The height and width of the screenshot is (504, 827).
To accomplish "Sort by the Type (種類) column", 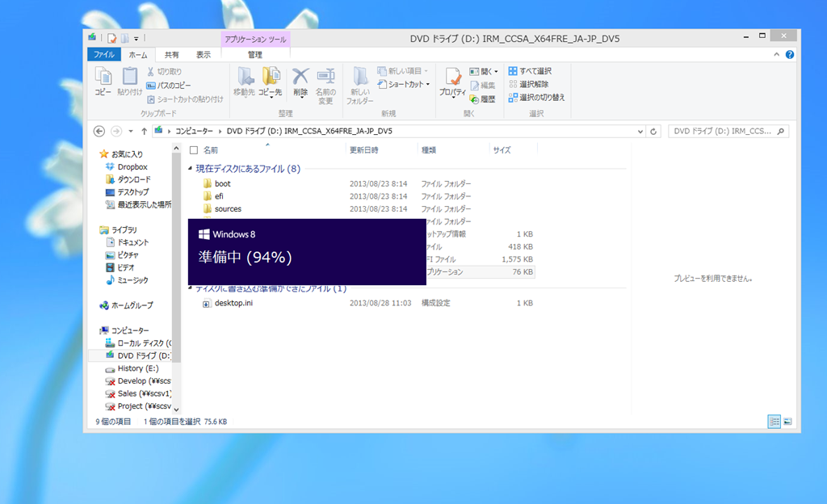I will tap(429, 150).
